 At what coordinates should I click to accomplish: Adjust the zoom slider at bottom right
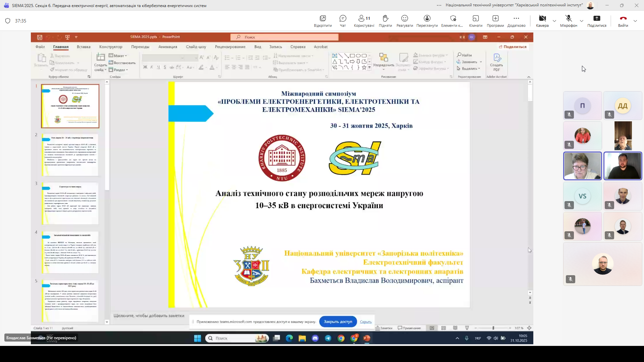point(494,328)
